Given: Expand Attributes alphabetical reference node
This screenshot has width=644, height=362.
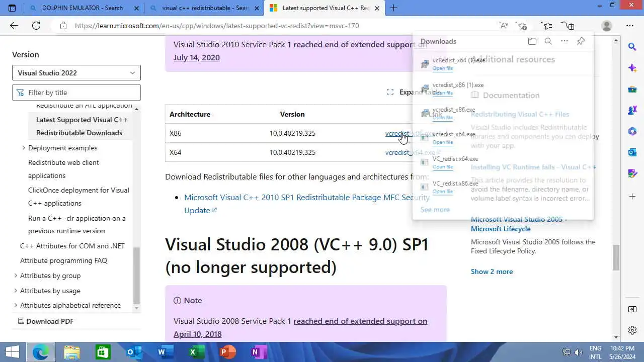Looking at the screenshot, I should 16,305.
